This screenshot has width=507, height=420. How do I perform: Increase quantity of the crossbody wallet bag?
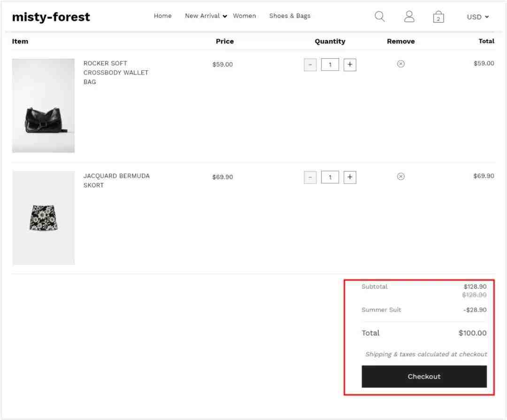[x=350, y=65]
